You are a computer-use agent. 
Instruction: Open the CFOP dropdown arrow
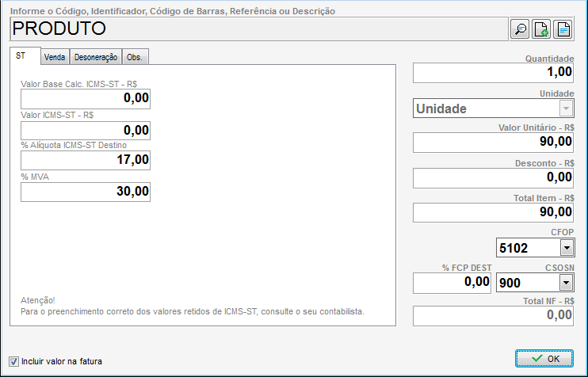coord(566,248)
